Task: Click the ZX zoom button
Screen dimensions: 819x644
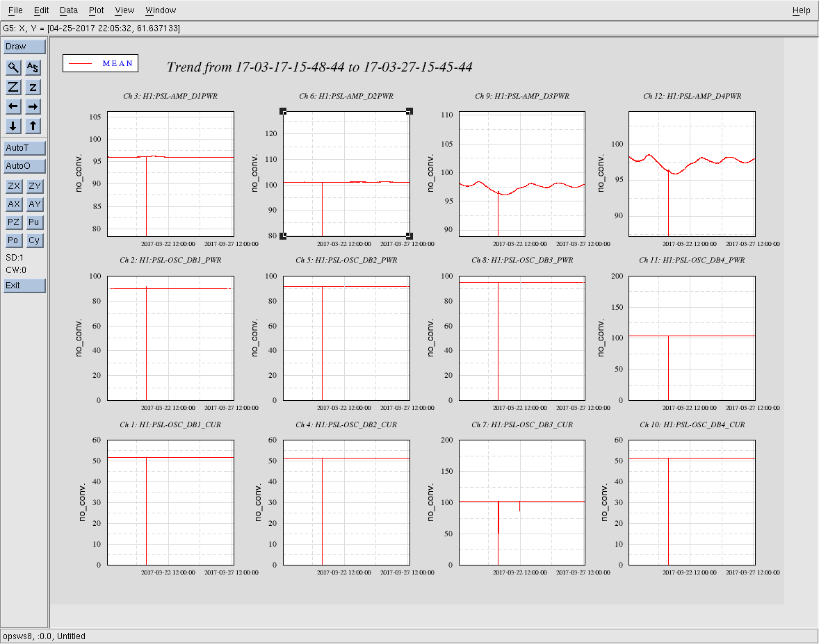Action: [x=14, y=185]
